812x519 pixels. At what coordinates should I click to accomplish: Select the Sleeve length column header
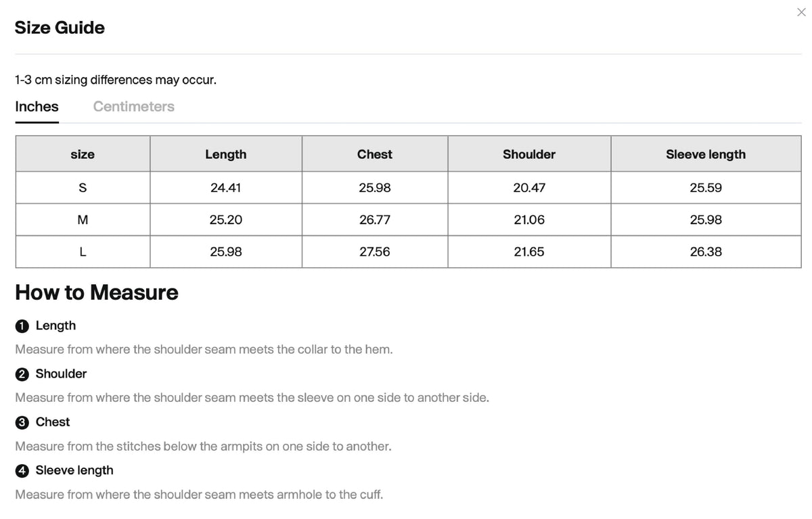[706, 154]
